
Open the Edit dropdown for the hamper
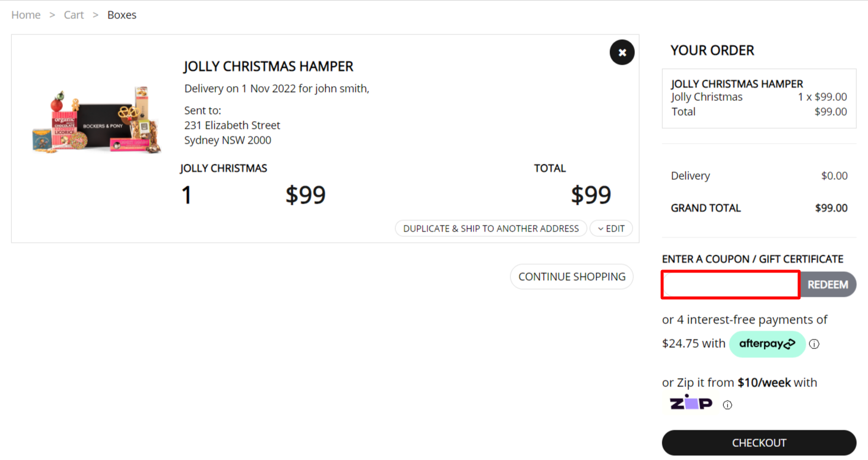tap(611, 229)
